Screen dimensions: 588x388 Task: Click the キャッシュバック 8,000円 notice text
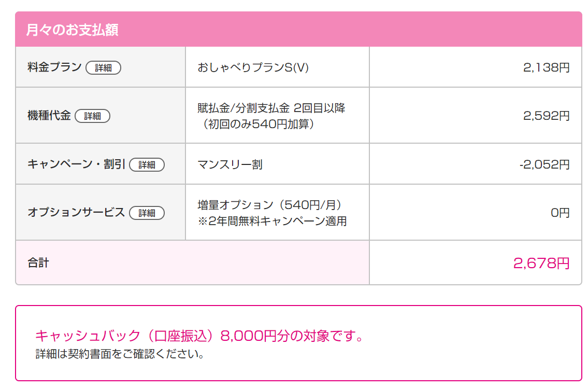click(199, 336)
